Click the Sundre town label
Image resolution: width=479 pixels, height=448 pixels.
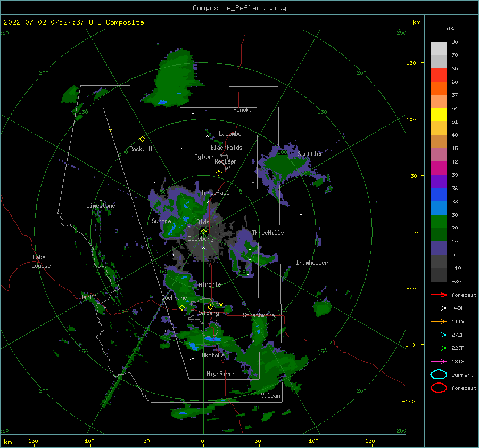161,221
